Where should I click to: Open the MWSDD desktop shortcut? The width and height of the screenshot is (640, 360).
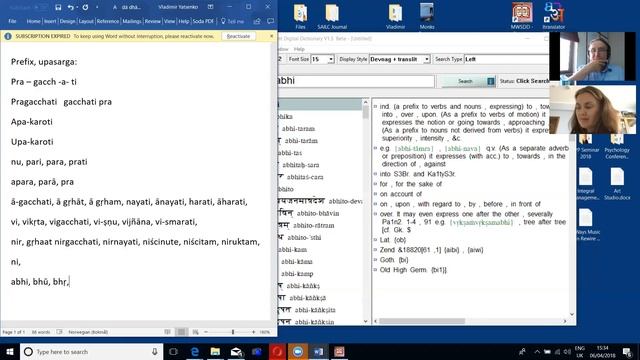pos(522,16)
